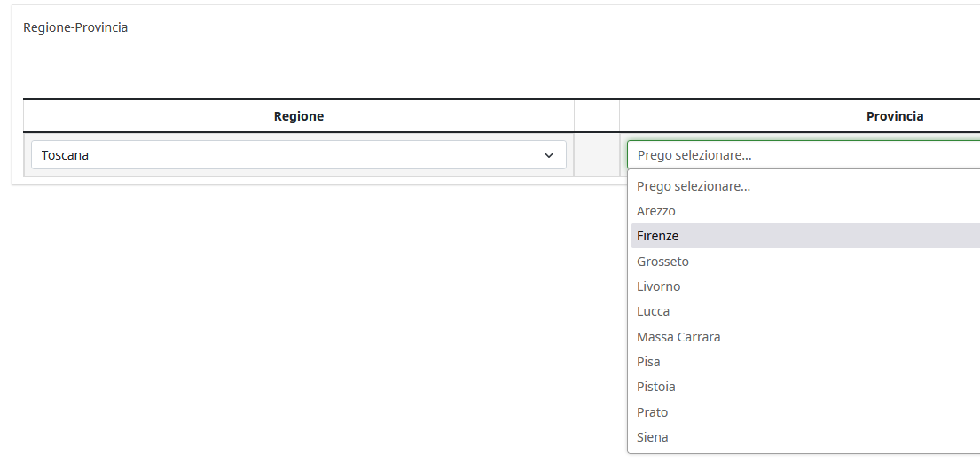The height and width of the screenshot is (462, 980).
Task: Pick Pisa from the province list
Action: tap(648, 362)
